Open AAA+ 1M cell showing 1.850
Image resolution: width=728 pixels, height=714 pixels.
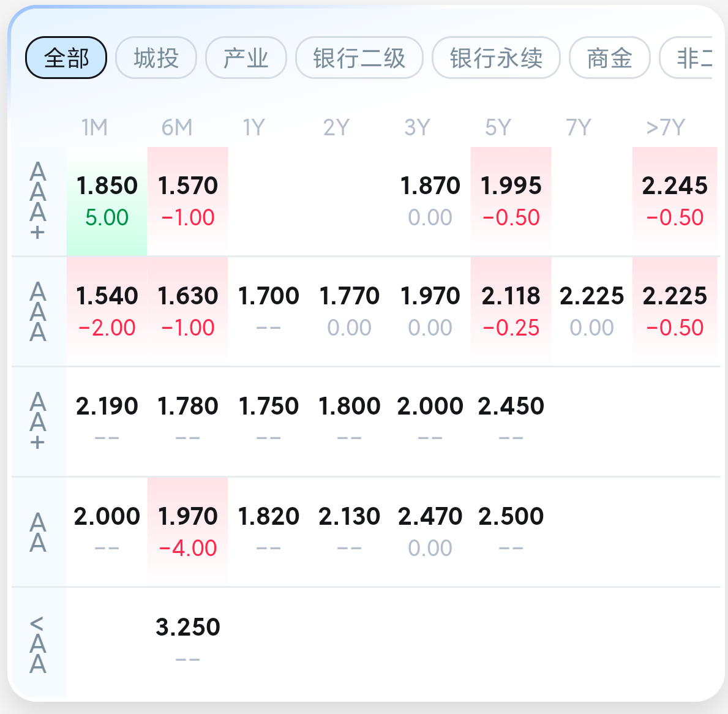coord(107,201)
